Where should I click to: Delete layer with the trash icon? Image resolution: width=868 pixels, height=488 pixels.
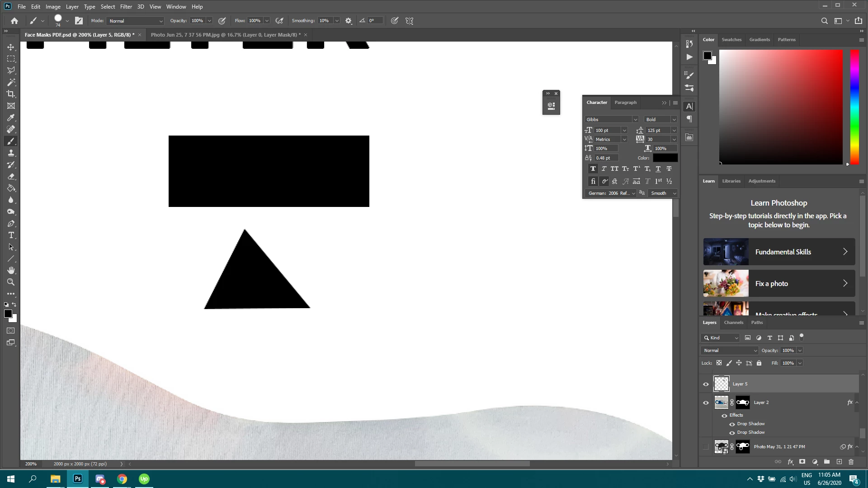(x=851, y=462)
